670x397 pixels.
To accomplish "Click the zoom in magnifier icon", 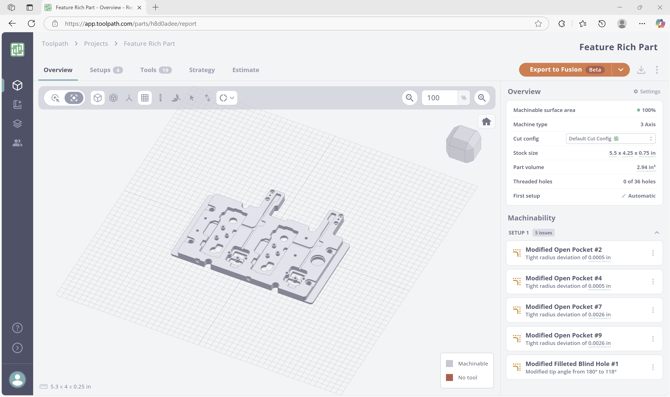I will point(482,98).
